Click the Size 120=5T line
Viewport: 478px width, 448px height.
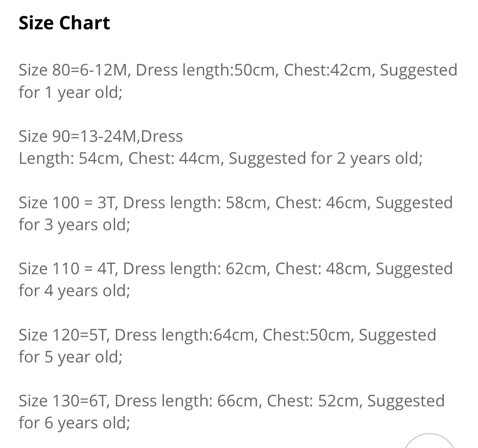pyautogui.click(x=227, y=335)
